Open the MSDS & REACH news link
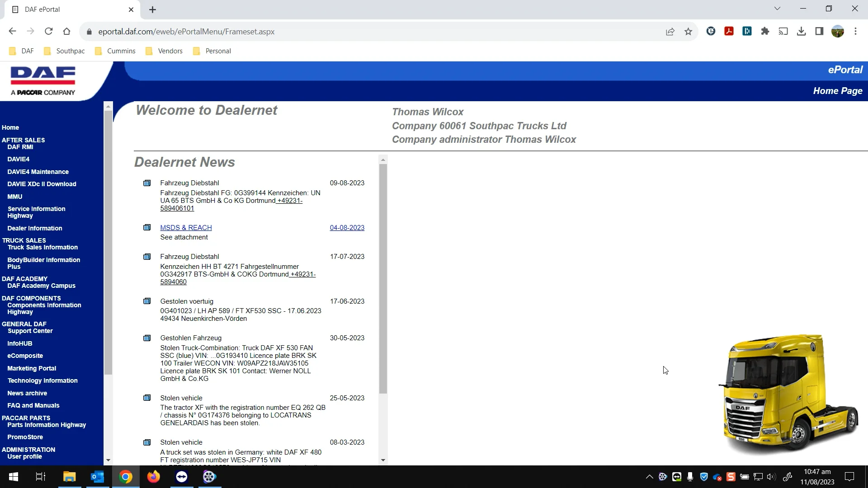 [186, 228]
